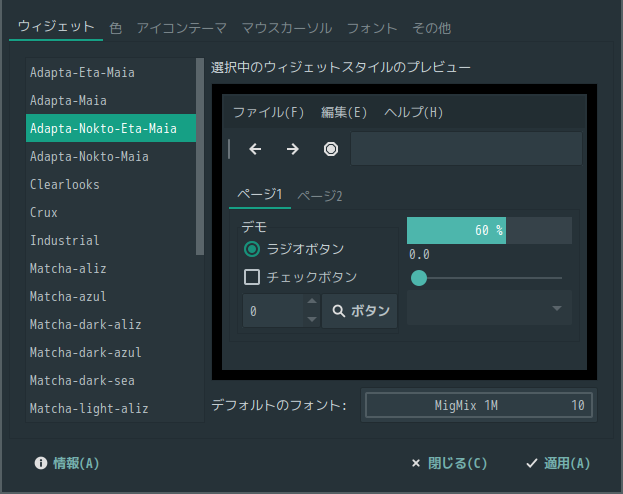Click the 60 % progress bar

[x=490, y=231]
